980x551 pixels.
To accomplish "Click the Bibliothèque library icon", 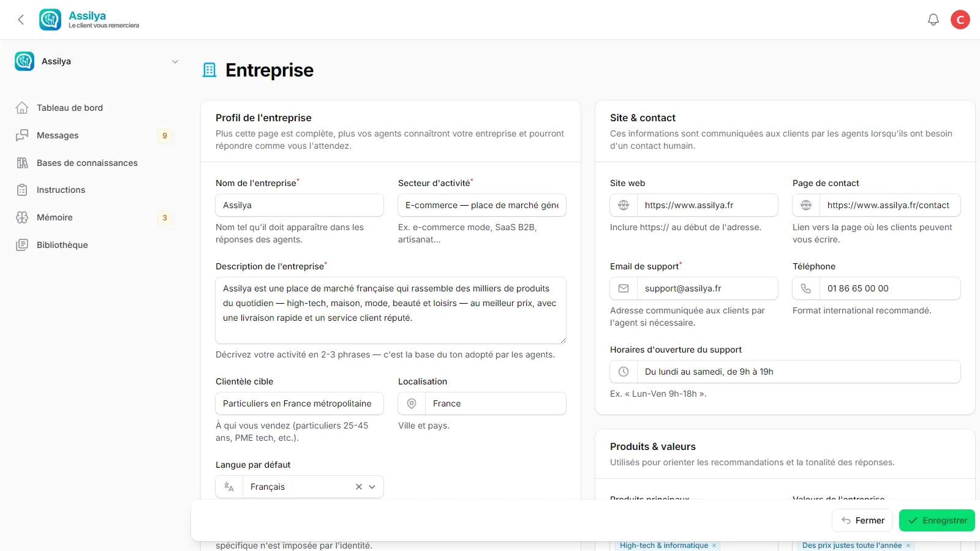I will coord(22,245).
